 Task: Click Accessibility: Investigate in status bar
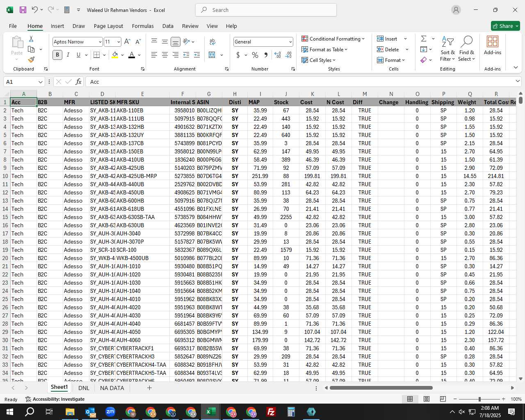(x=55, y=399)
